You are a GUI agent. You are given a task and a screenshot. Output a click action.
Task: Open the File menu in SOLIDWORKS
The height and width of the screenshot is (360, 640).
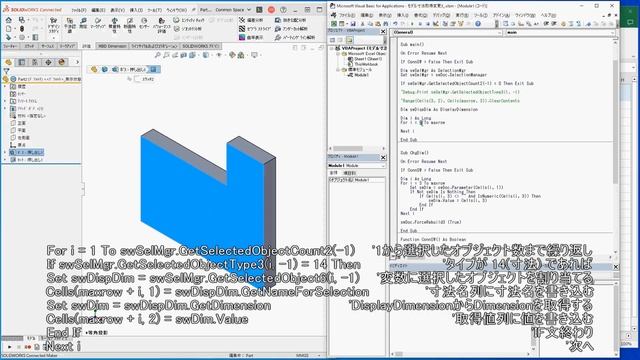[x=79, y=10]
